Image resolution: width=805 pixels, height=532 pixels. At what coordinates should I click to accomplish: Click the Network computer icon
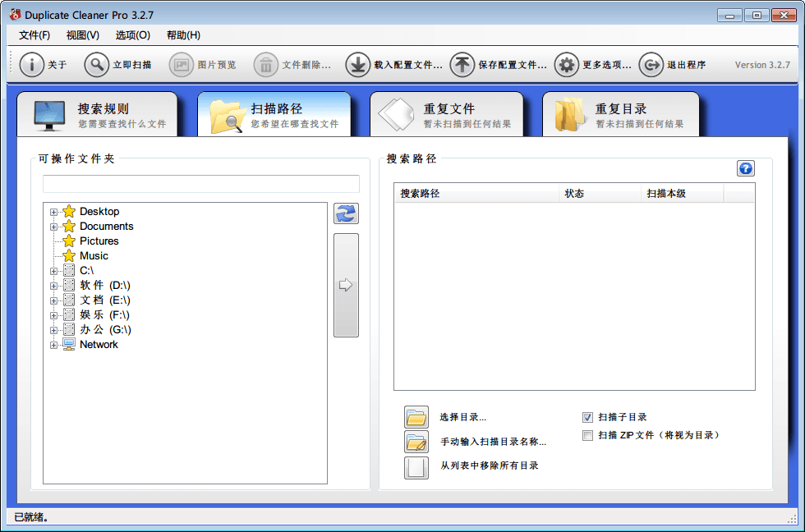pos(69,344)
